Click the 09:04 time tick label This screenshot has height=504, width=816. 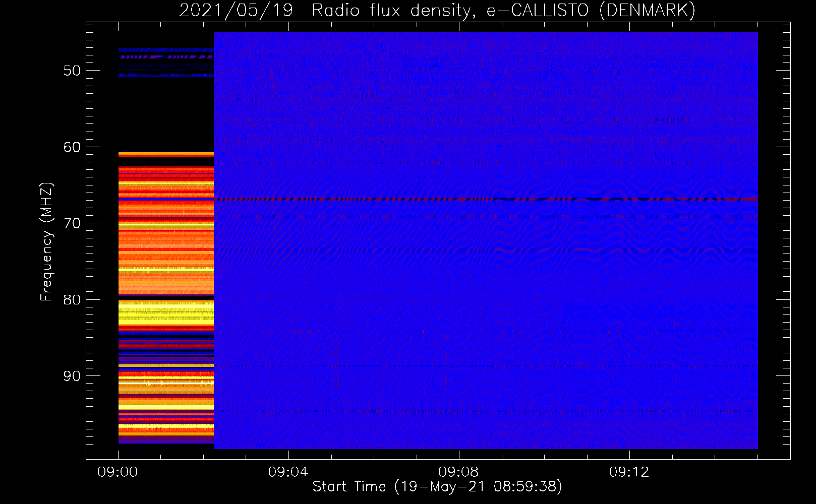pyautogui.click(x=288, y=472)
